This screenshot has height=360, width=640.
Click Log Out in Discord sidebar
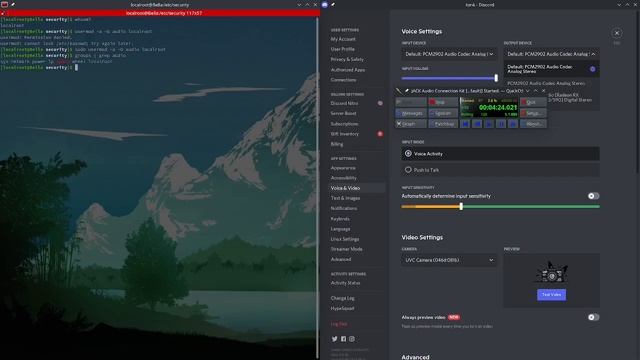pyautogui.click(x=339, y=324)
